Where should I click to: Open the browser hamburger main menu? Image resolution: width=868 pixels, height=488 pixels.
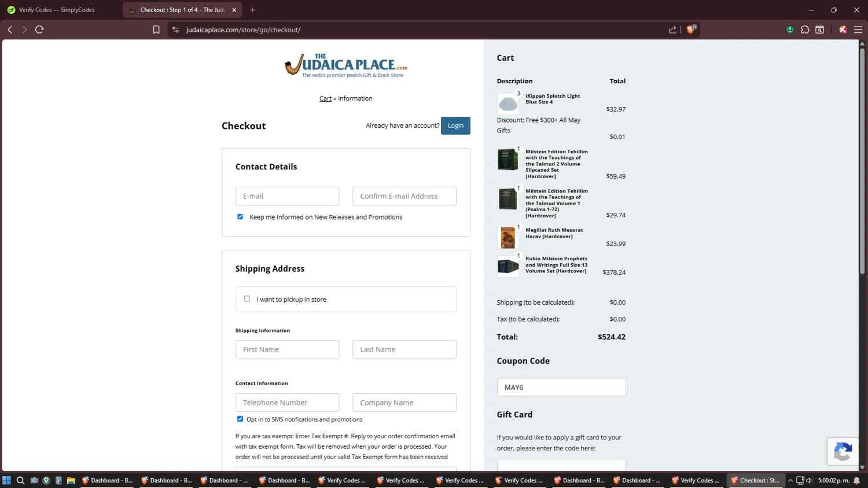(858, 29)
